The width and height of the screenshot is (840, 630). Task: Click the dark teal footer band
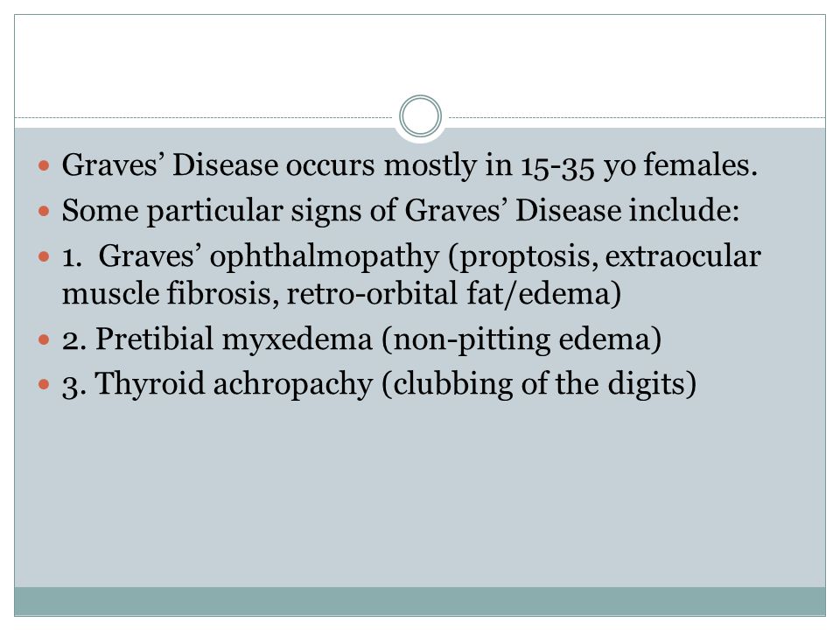(x=420, y=601)
